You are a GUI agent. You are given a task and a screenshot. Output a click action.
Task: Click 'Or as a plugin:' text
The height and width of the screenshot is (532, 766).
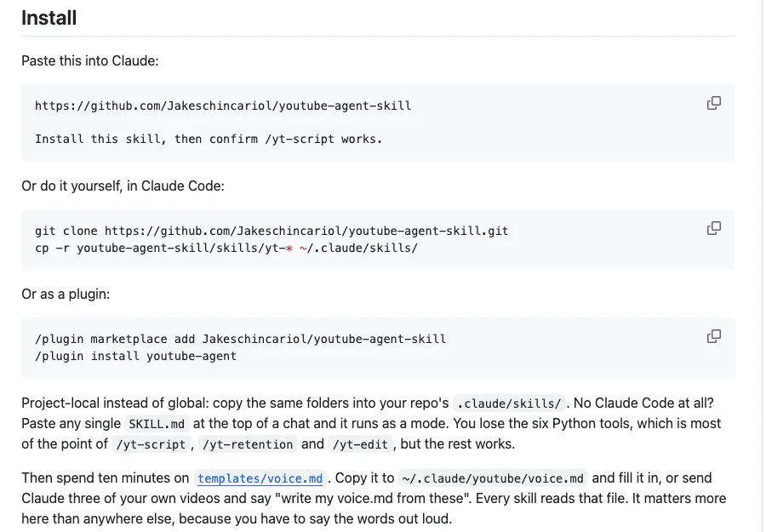click(66, 295)
